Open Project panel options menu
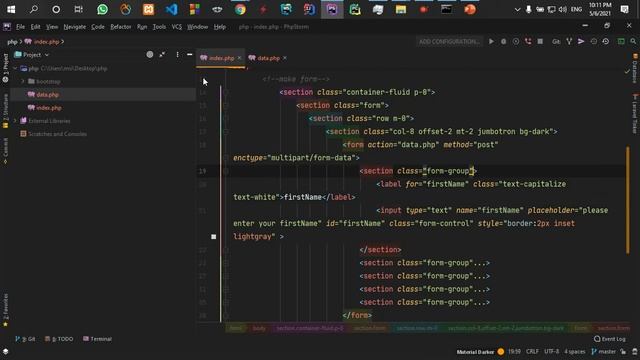Viewport: 640px width, 360px height. (177, 55)
